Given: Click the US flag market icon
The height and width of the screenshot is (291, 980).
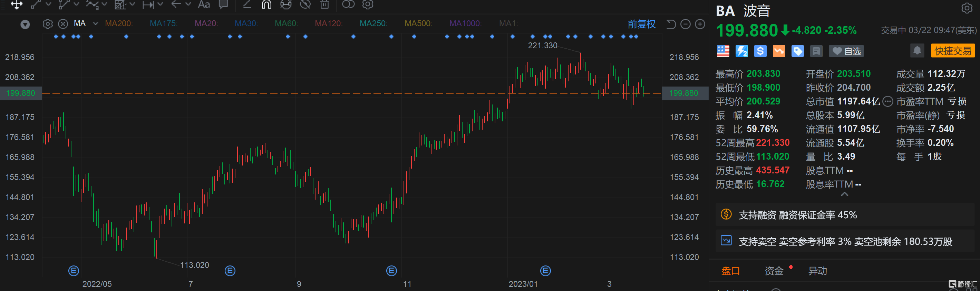Looking at the screenshot, I should (723, 51).
